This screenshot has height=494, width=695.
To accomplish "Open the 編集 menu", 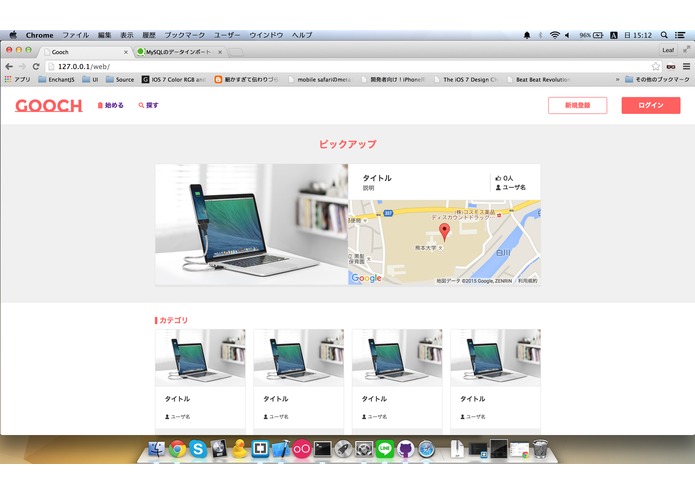I will 105,35.
